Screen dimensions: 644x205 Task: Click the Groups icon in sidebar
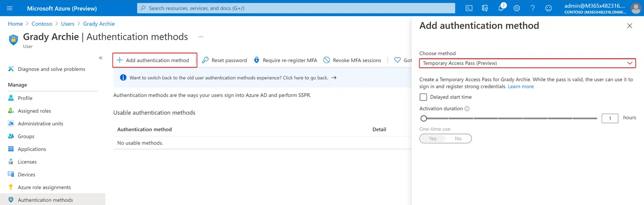click(x=11, y=136)
